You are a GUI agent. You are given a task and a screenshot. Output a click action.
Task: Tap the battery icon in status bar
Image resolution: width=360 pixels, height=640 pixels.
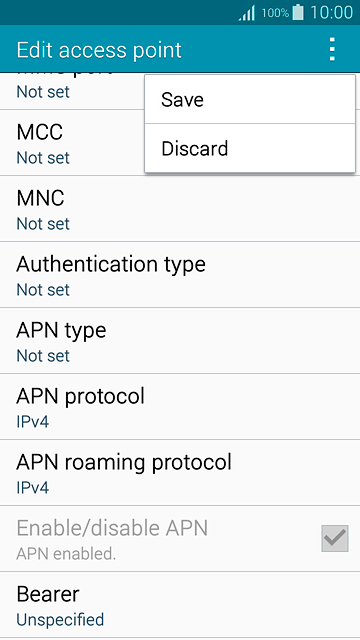pyautogui.click(x=298, y=13)
